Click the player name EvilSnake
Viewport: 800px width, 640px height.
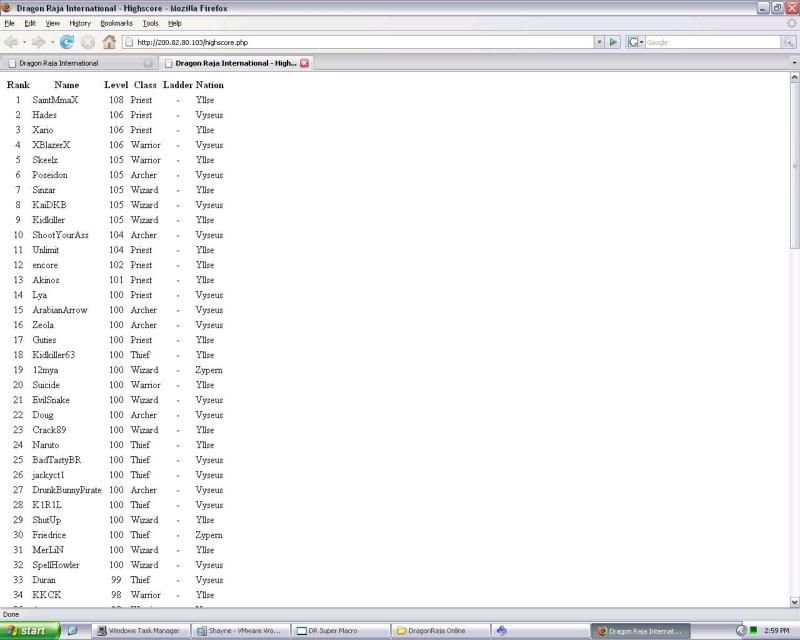tap(51, 400)
